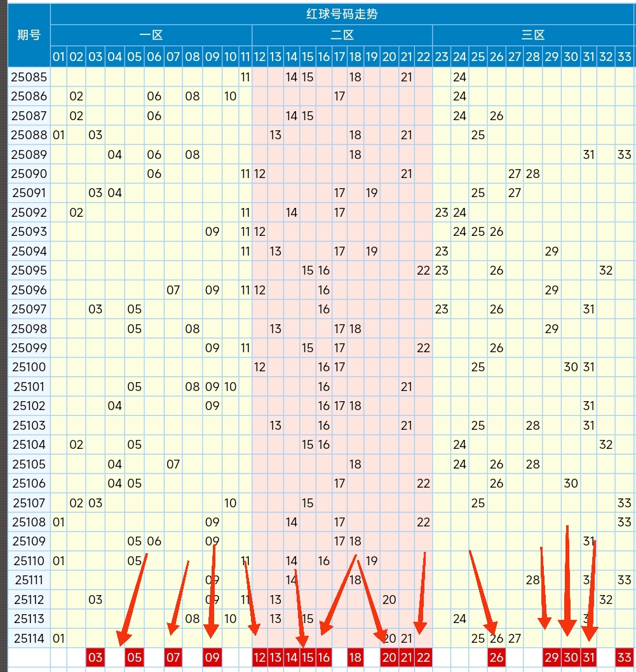The width and height of the screenshot is (636, 672).
Task: Click the red 14 box in bottom row
Action: pyautogui.click(x=292, y=657)
